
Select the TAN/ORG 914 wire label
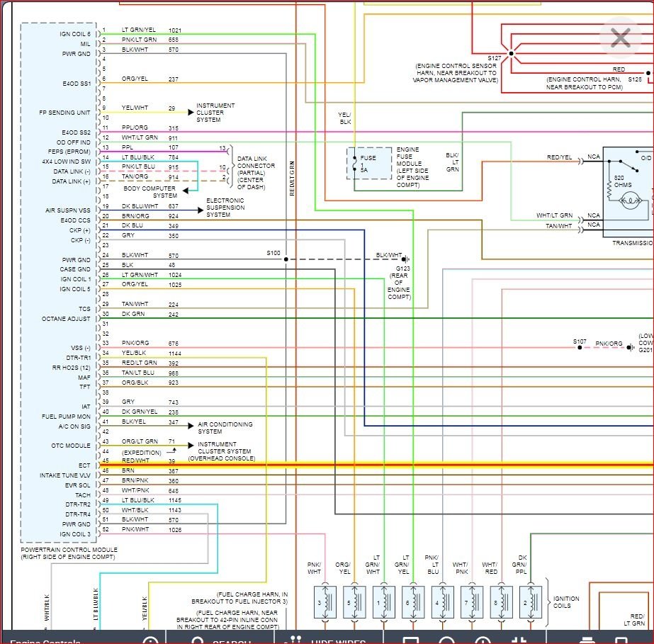click(150, 177)
